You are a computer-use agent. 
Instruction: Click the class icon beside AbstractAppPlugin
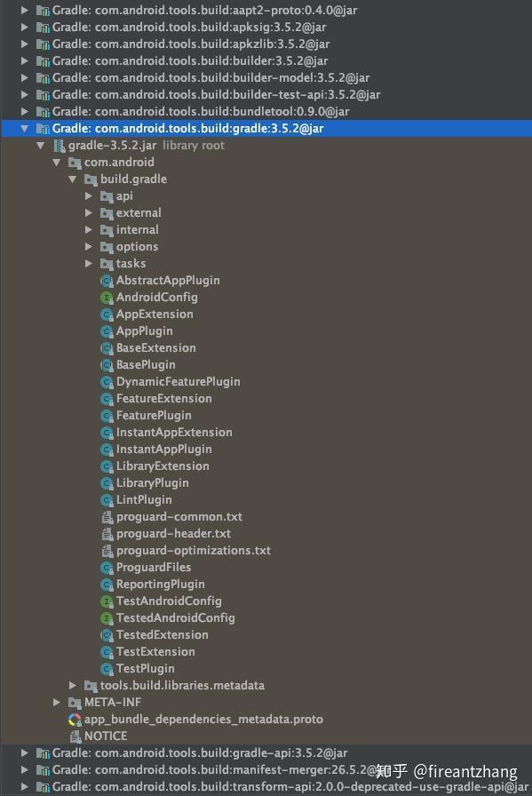107,281
